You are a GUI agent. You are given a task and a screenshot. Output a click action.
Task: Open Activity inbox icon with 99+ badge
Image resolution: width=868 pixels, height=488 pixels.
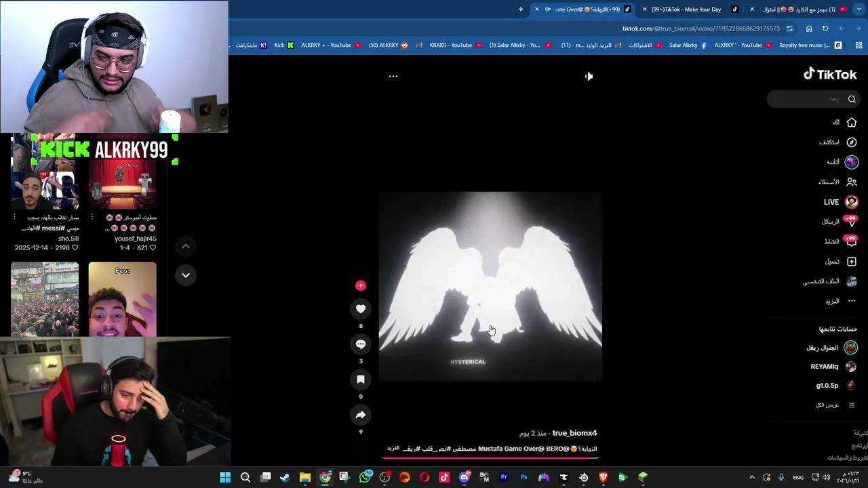click(x=851, y=241)
